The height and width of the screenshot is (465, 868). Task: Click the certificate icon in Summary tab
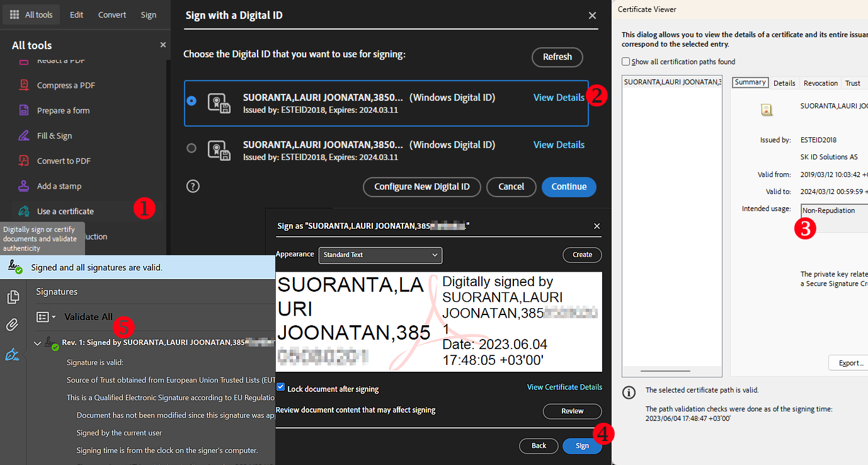pyautogui.click(x=767, y=109)
